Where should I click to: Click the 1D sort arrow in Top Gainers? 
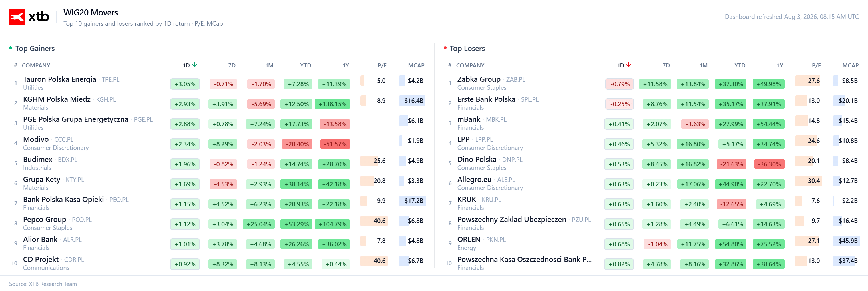[195, 65]
